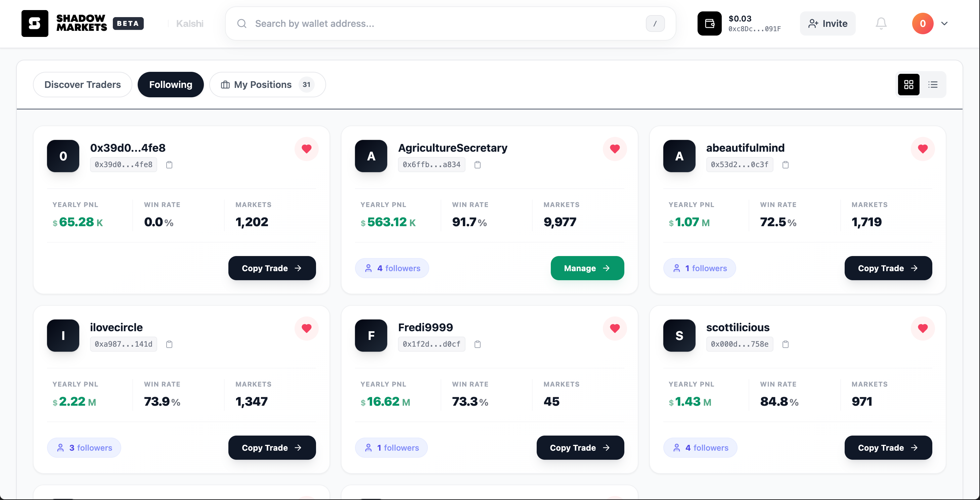Switch to Discover Traders tab
Screen dimensions: 980x500
(x=83, y=85)
